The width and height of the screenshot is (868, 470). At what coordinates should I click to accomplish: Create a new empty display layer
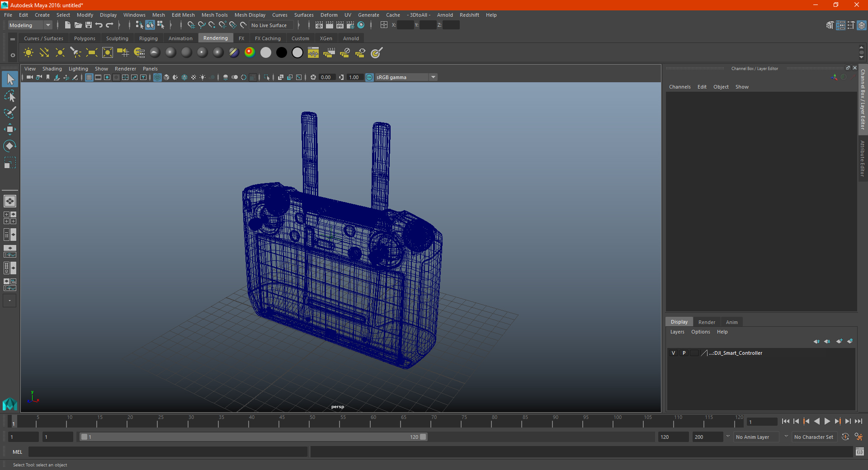840,341
